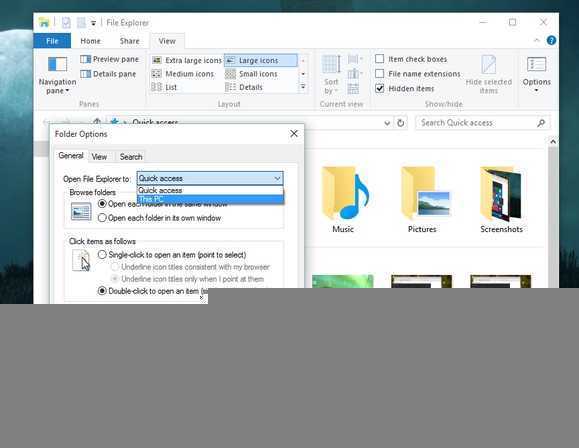Switch to Search tab in Folder Options
Viewport: 579px width, 448px height.
click(131, 157)
